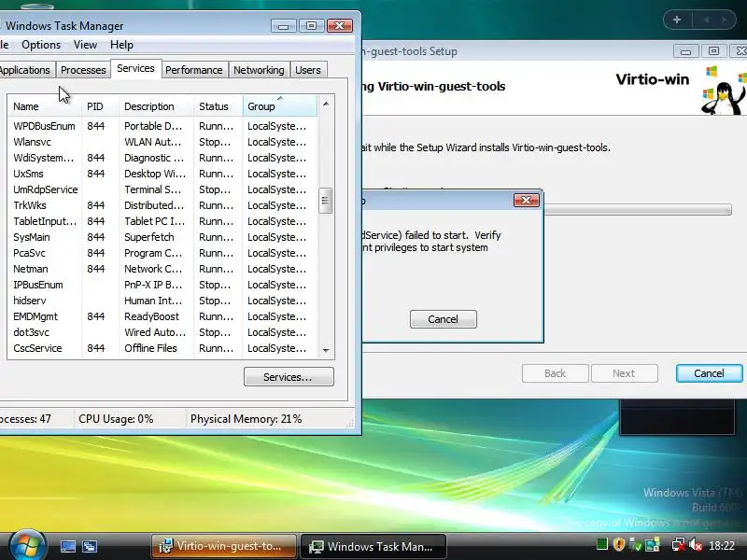Click Show Desktop quick launch icon
The image size is (747, 560).
coord(67,546)
